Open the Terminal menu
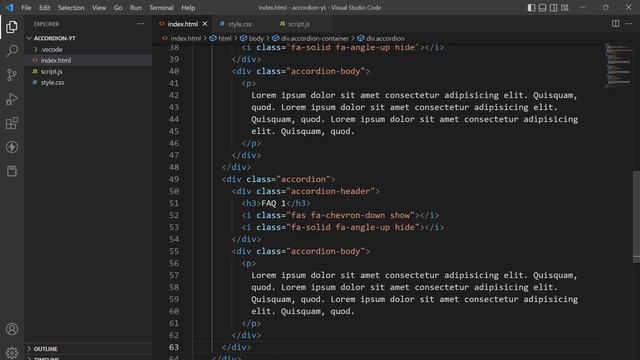This screenshot has height=360, width=640. pos(161,8)
